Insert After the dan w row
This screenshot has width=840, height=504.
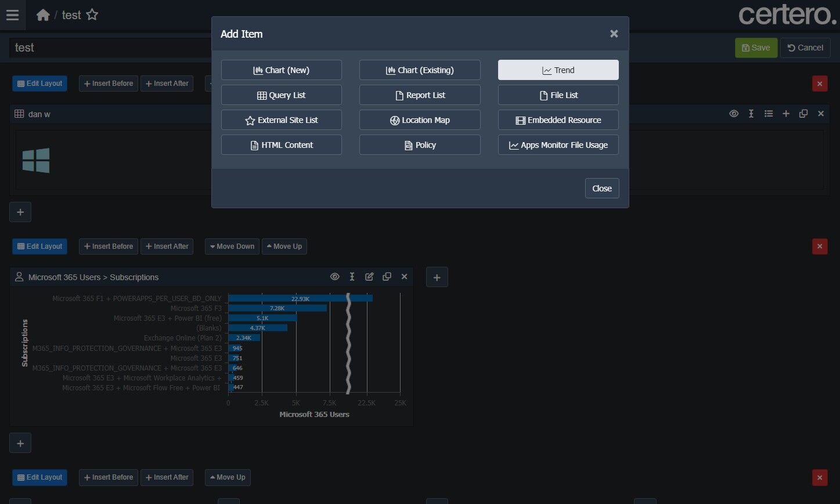[167, 84]
